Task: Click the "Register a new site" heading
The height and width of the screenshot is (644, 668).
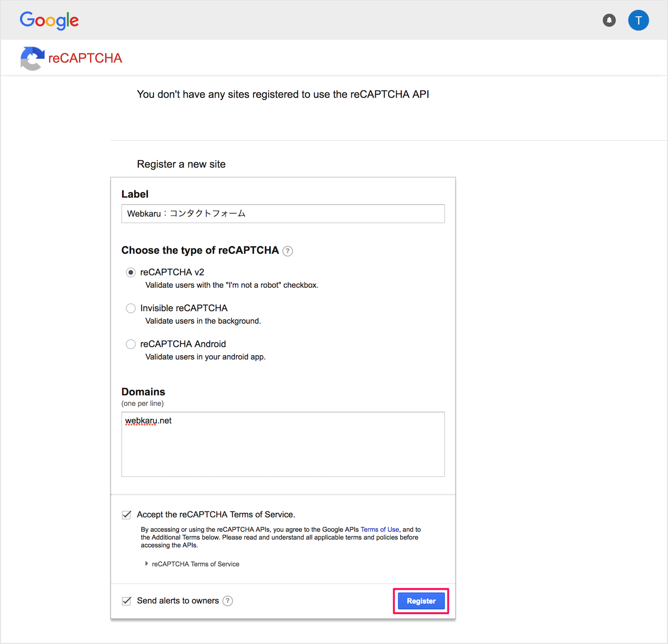Action: [x=181, y=164]
